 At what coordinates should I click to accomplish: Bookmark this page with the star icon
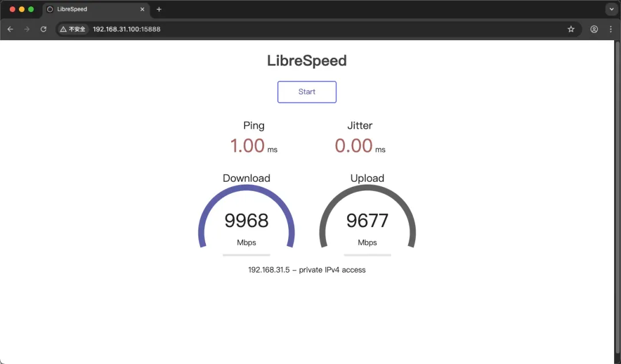(571, 29)
